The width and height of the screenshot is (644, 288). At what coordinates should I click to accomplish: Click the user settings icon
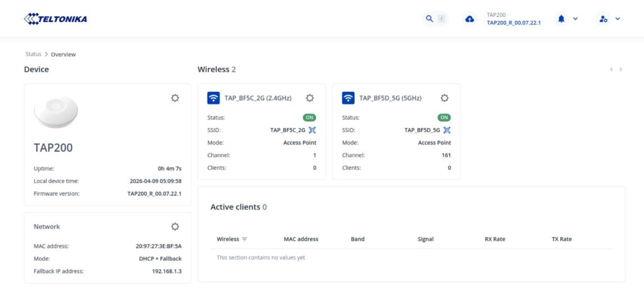pyautogui.click(x=603, y=19)
